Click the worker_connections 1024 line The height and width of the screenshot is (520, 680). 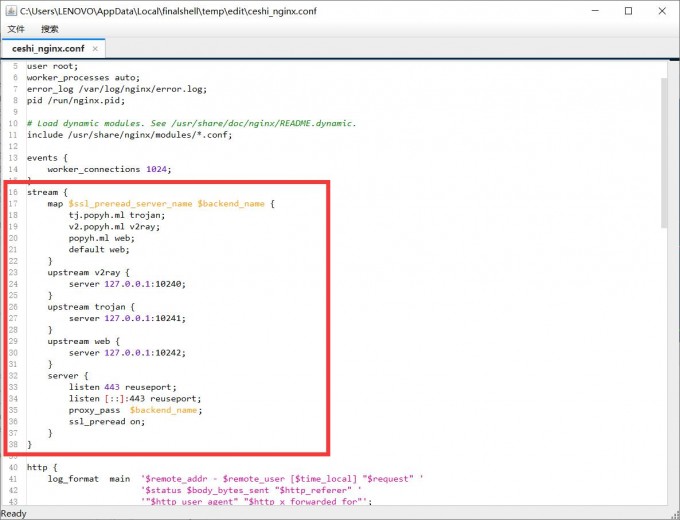(x=109, y=169)
